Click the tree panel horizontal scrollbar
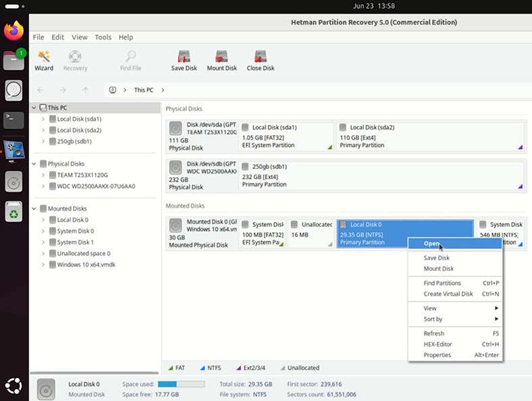The image size is (532, 401). tap(95, 373)
